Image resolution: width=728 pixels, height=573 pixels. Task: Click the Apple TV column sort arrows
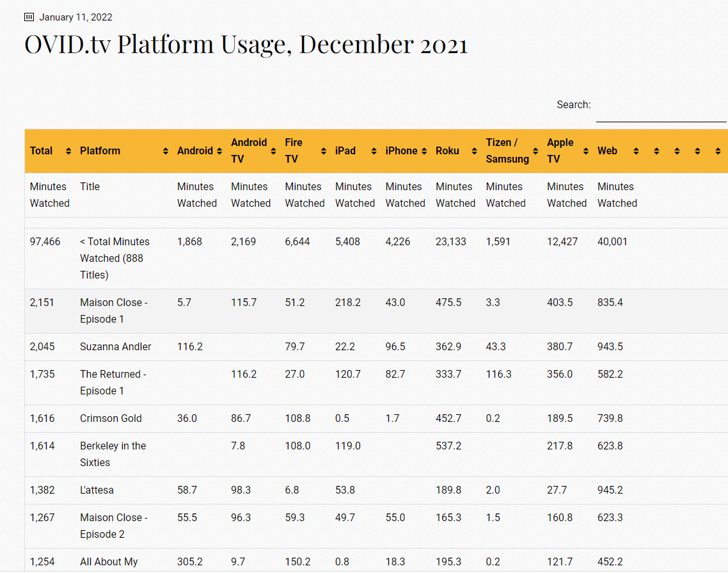(x=585, y=151)
